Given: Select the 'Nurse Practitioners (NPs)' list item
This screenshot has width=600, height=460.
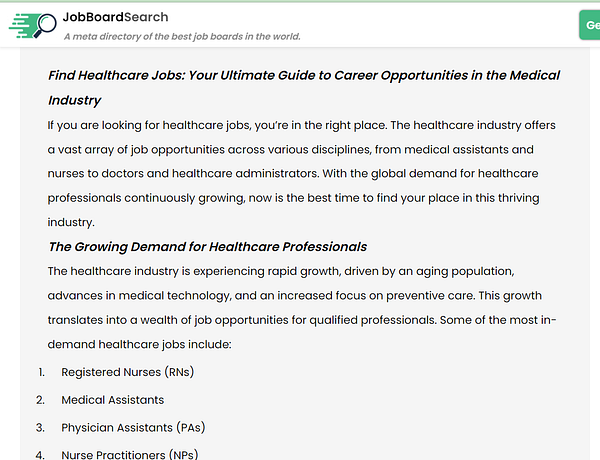Looking at the screenshot, I should click(x=130, y=454).
